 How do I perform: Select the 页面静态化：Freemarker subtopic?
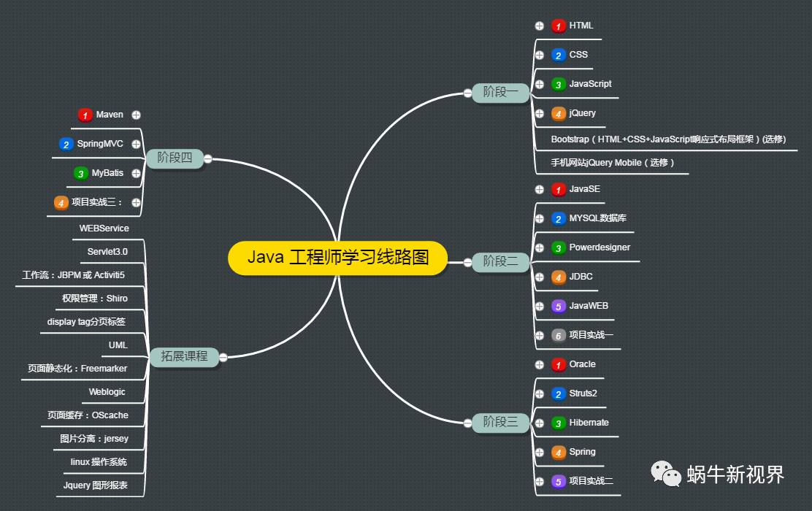click(77, 368)
